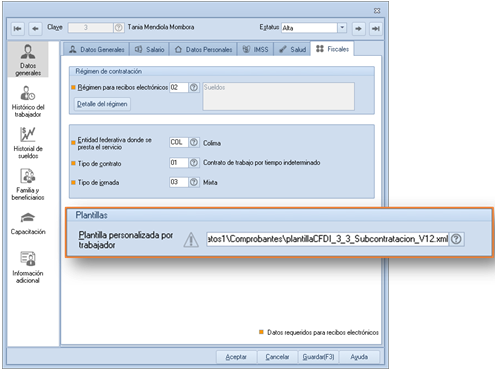Click warning triangle beside plantilla field
This screenshot has height=371, width=495.
coord(191,240)
